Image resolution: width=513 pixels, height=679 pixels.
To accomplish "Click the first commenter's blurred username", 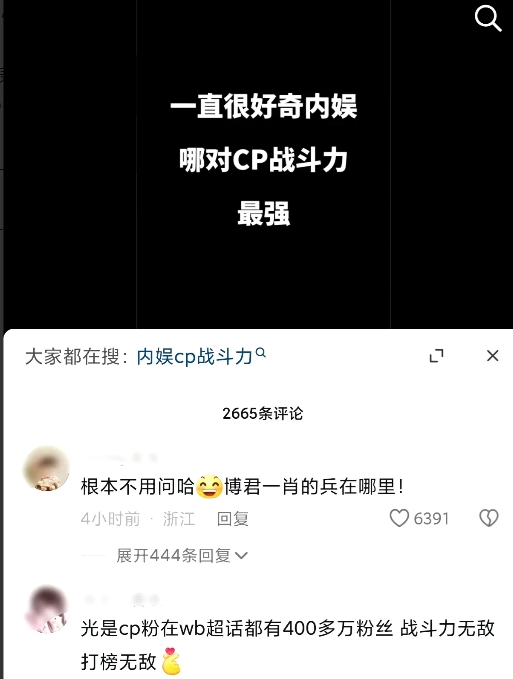I will [x=122, y=457].
